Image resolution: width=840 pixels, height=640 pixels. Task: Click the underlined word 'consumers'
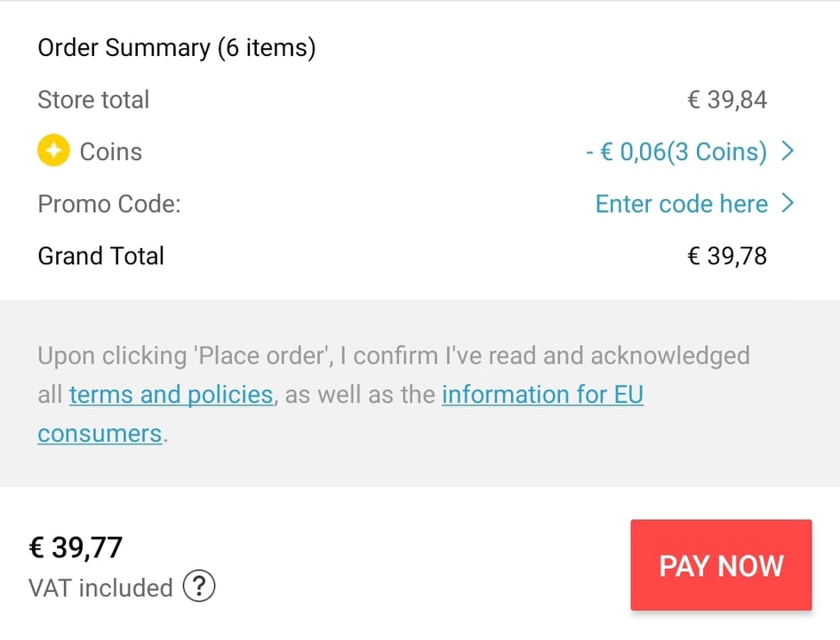pos(100,434)
